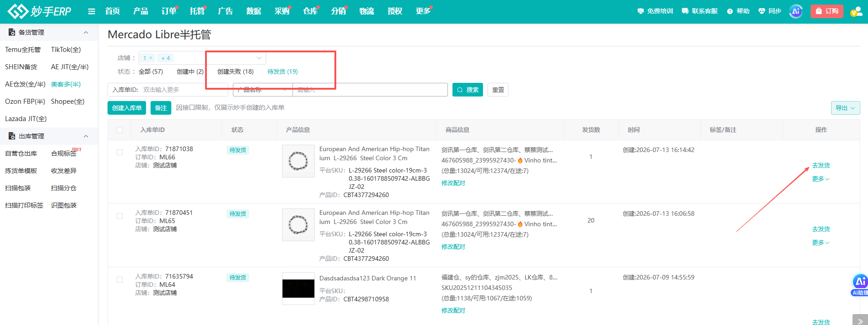This screenshot has height=325, width=868.
Task: Open the 广告 top menu
Action: coord(226,11)
